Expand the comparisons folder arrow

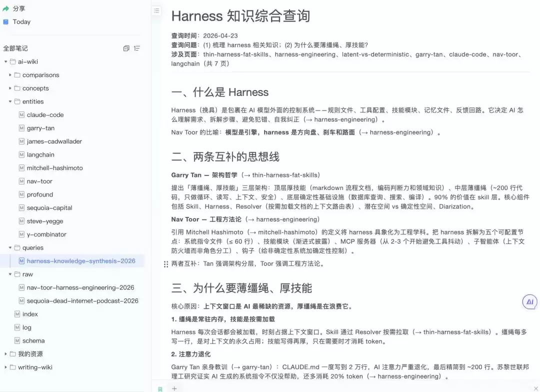tap(10, 75)
